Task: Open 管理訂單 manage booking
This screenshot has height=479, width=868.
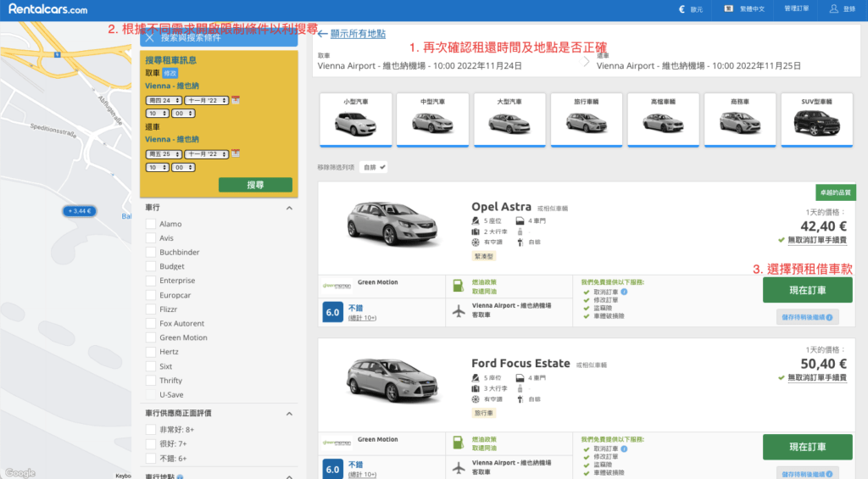Action: coord(796,8)
